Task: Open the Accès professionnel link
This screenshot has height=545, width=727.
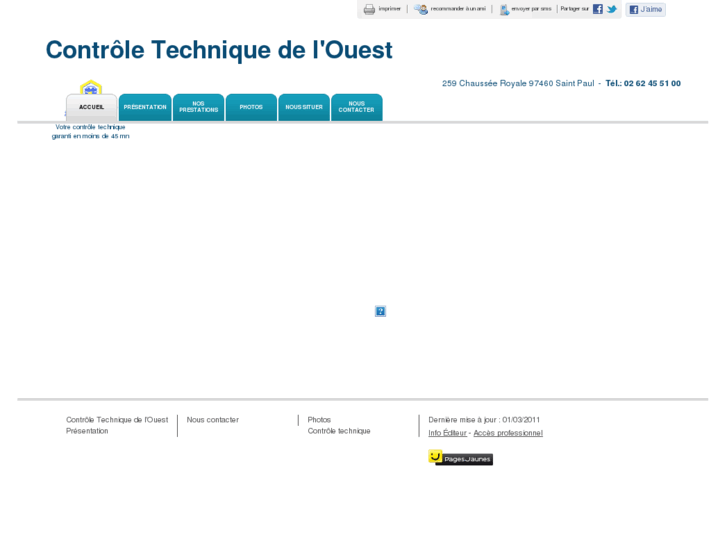Action: (x=508, y=433)
